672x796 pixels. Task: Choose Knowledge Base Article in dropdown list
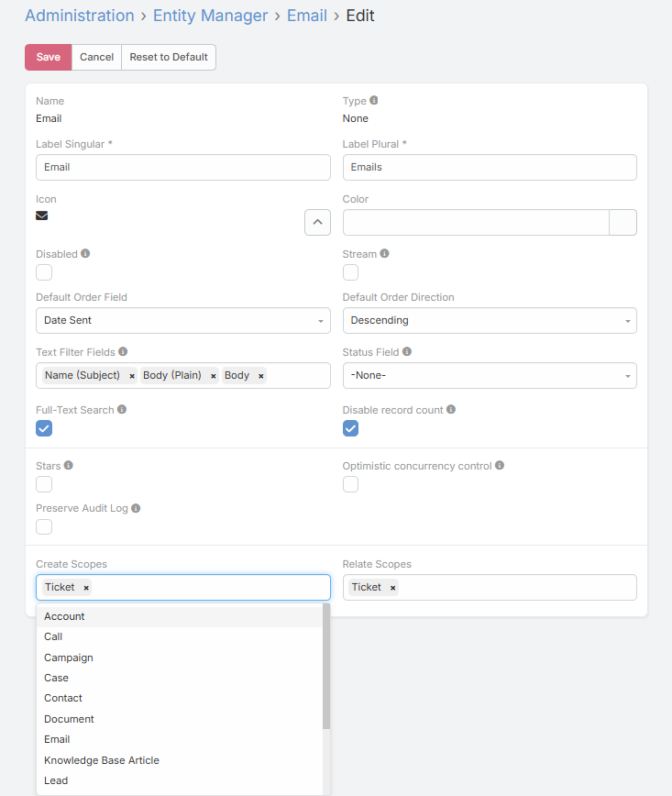(x=102, y=760)
